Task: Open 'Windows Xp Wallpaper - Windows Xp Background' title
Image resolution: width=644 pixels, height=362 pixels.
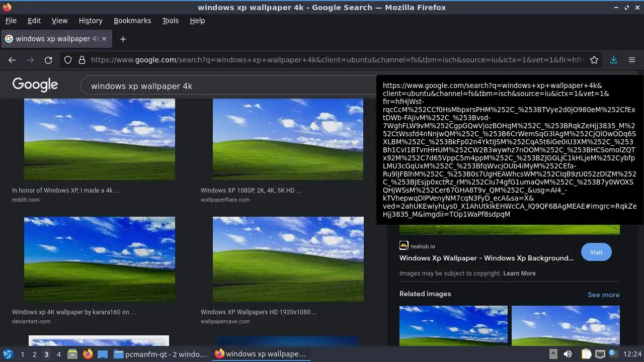Action: (x=487, y=258)
